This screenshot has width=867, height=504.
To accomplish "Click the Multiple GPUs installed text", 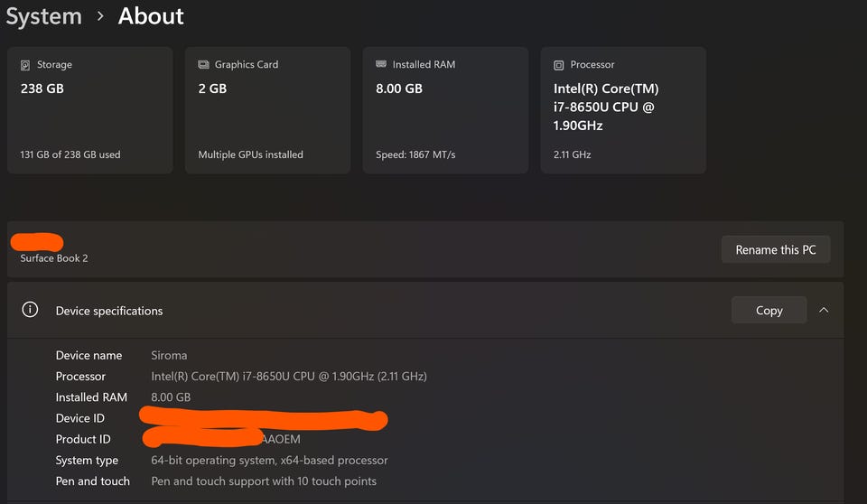I will pos(250,154).
